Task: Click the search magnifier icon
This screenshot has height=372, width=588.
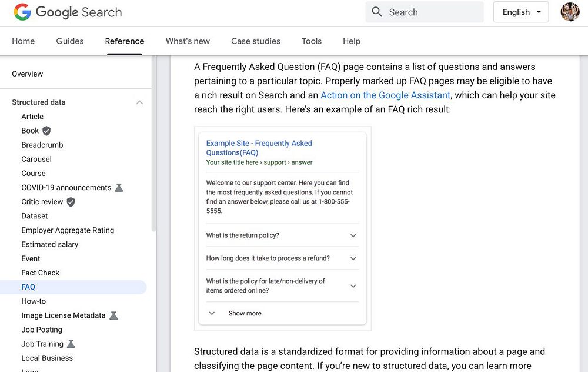Action: 377,12
